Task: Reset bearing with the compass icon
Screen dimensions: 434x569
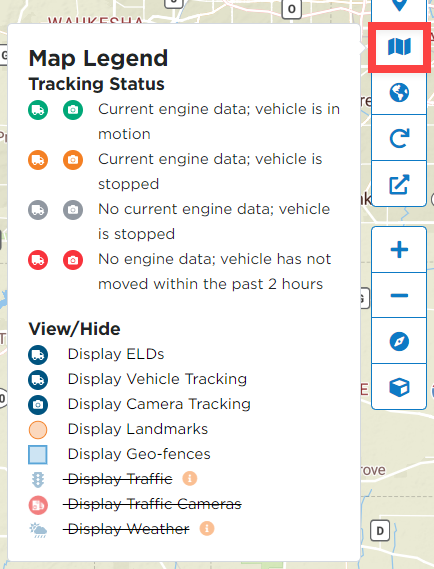Action: click(x=399, y=341)
